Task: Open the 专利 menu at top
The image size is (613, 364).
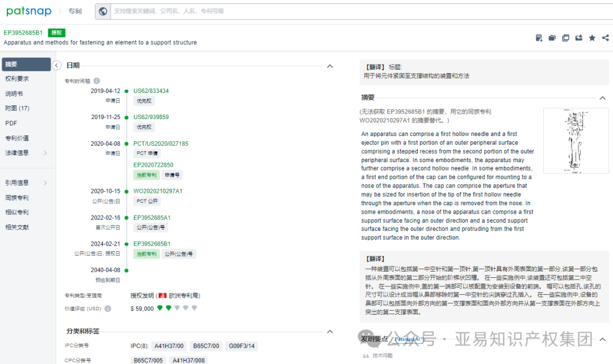Action: (x=75, y=11)
